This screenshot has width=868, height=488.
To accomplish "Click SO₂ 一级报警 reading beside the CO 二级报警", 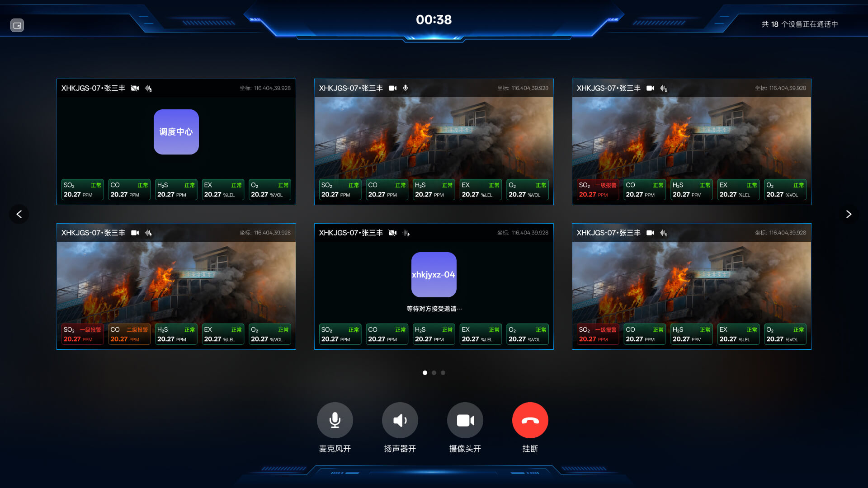I will coord(82,334).
